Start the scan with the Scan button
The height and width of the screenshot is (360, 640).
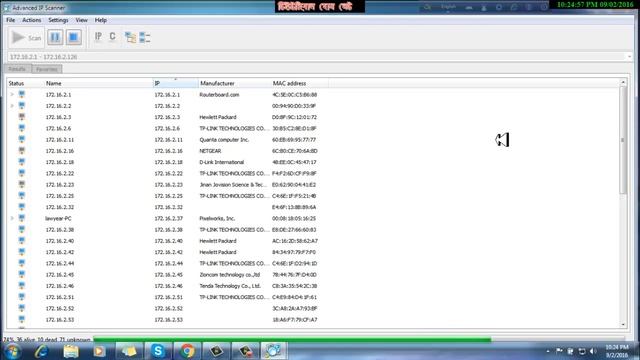27,38
